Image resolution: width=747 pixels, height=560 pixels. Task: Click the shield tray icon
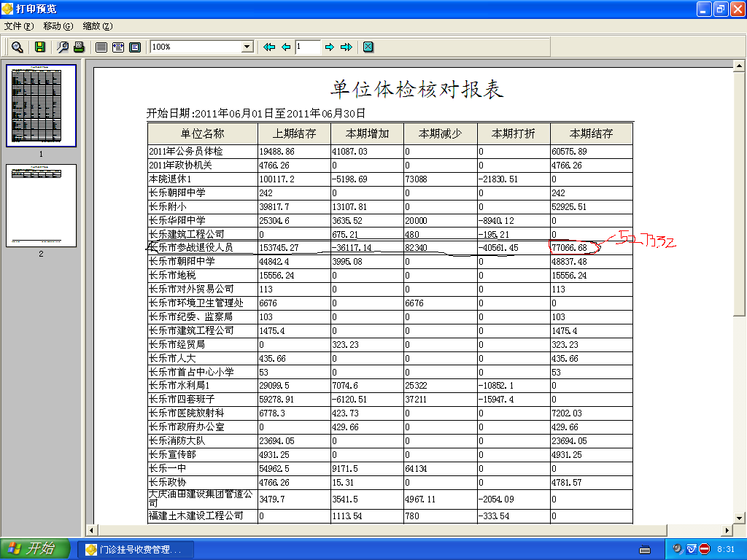click(692, 549)
